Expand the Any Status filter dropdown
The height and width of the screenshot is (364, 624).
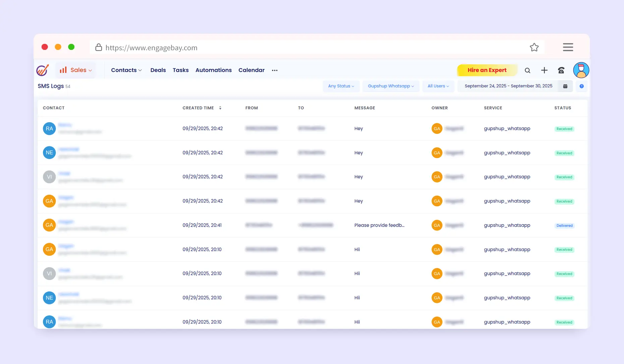(341, 86)
